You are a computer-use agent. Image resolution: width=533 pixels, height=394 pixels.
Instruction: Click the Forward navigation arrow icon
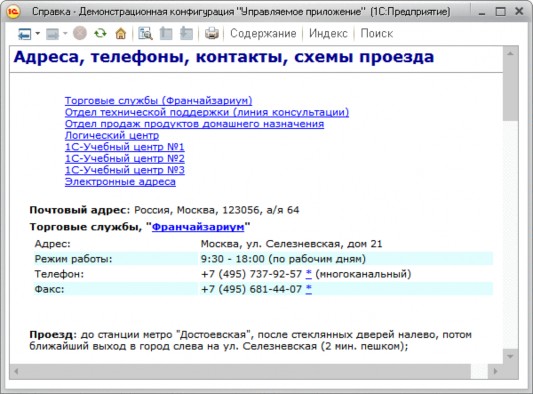(52, 34)
